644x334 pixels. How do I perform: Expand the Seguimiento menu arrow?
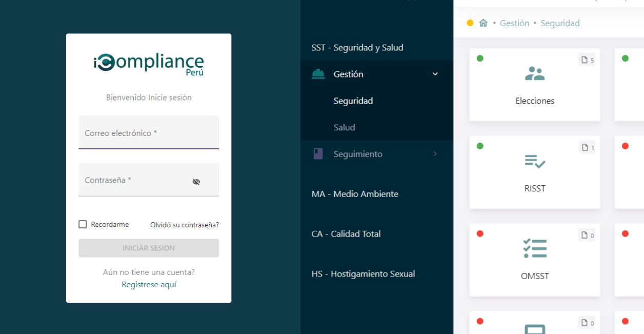[435, 154]
